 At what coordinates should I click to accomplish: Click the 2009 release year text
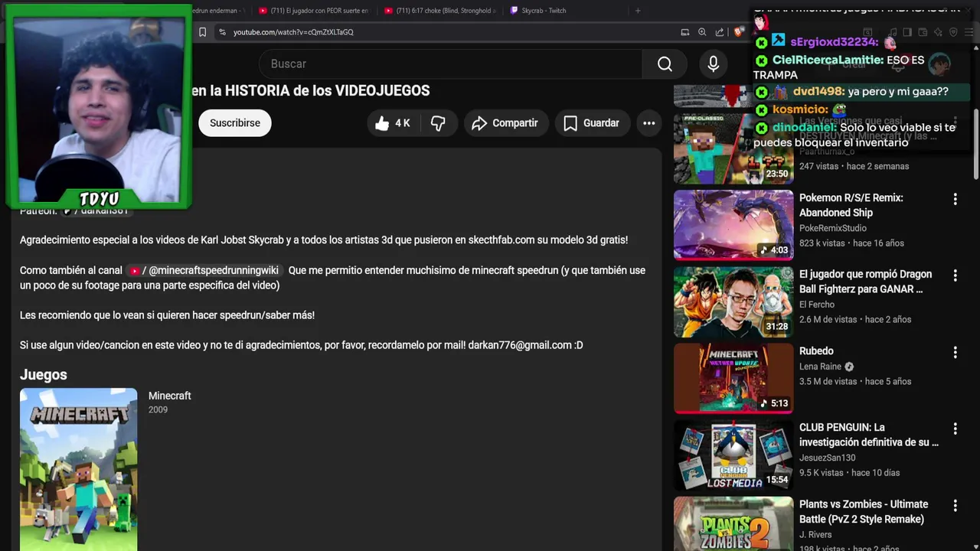[158, 410]
